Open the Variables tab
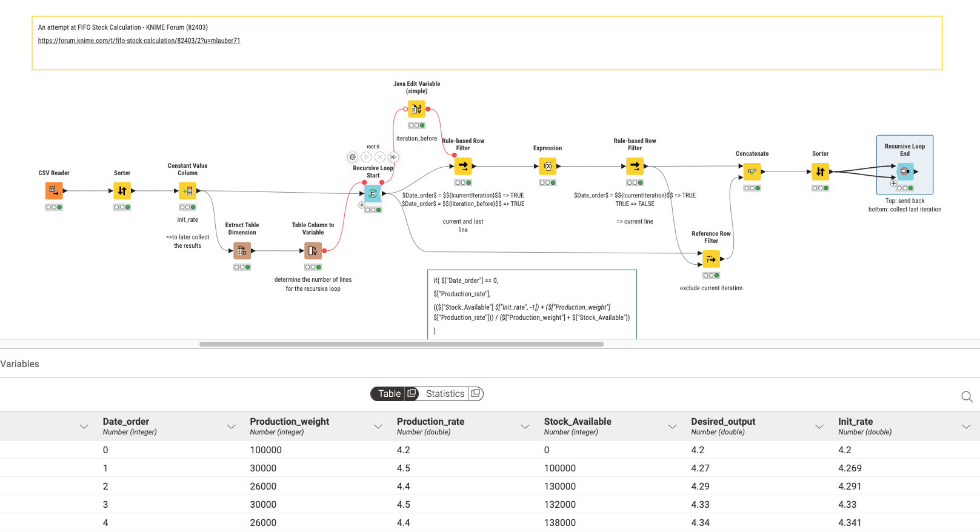Screen dimensions: 980x532 (20, 364)
